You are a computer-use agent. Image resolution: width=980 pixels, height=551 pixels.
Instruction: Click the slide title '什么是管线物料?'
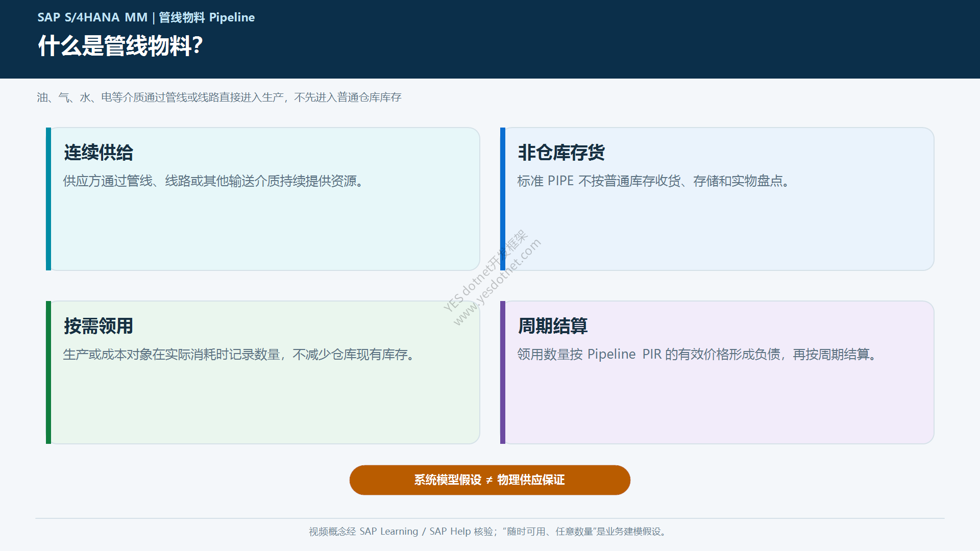point(120,46)
